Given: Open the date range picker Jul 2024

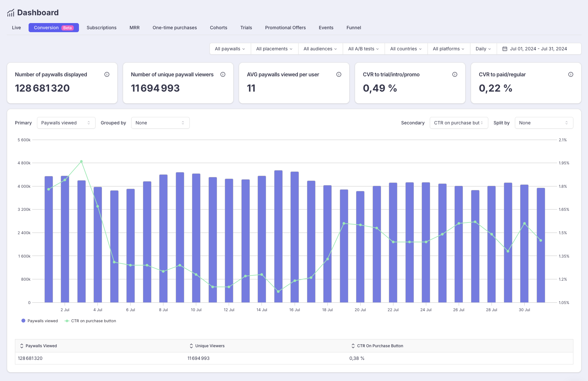Looking at the screenshot, I should point(539,49).
